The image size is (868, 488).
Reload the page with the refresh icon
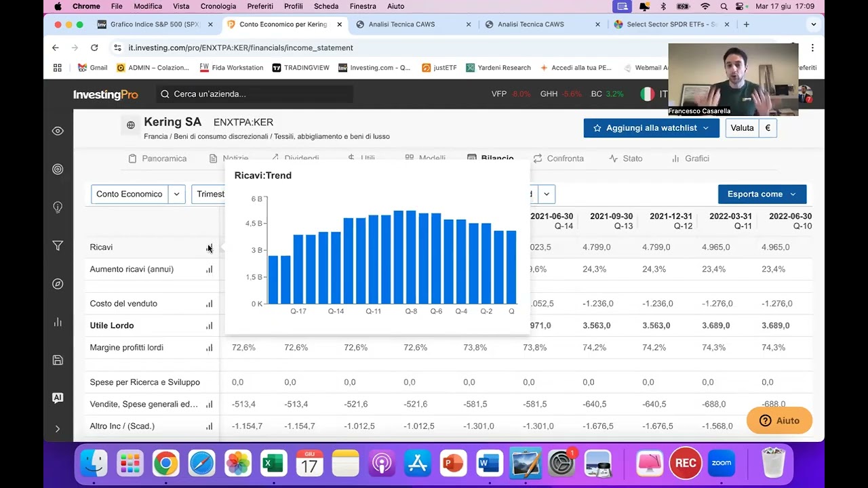point(94,48)
